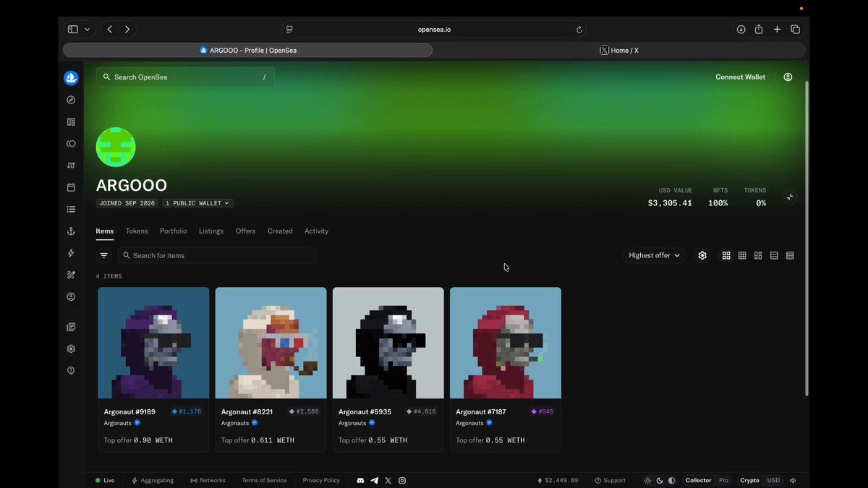Click the anchor icon in the sidebar
Viewport: 868px width, 488px height.
click(71, 231)
